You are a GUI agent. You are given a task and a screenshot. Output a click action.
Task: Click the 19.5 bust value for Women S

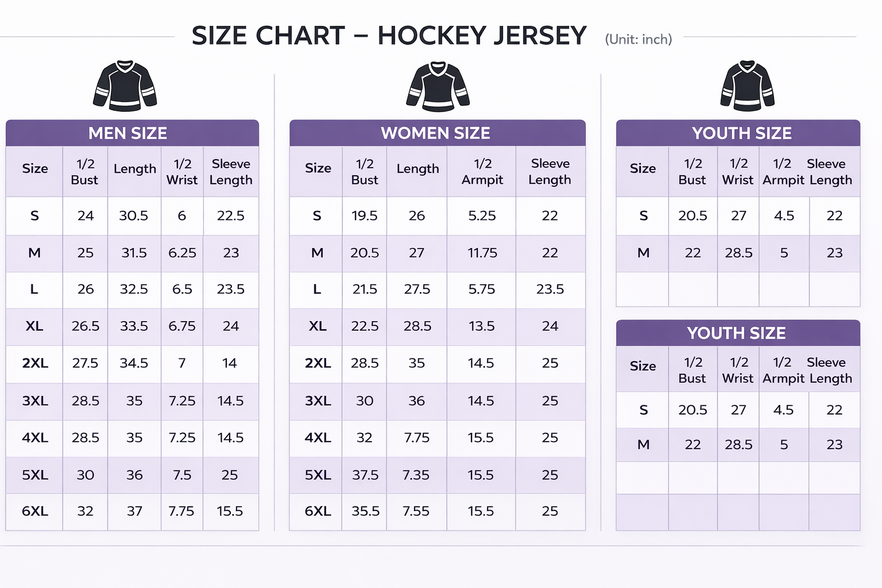[x=365, y=216]
